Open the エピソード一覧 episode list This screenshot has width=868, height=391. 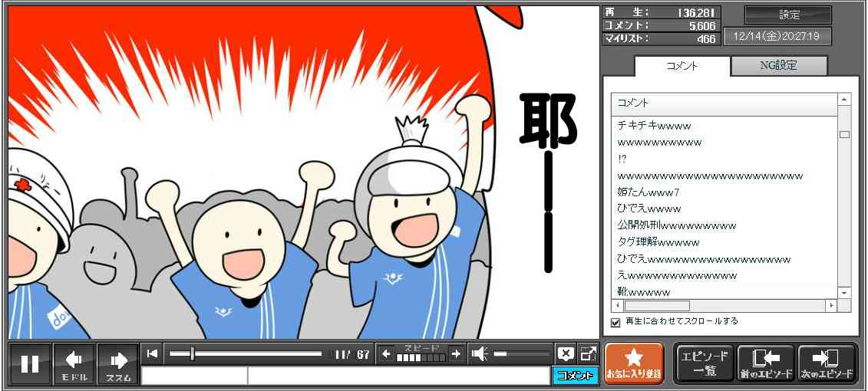coord(704,363)
